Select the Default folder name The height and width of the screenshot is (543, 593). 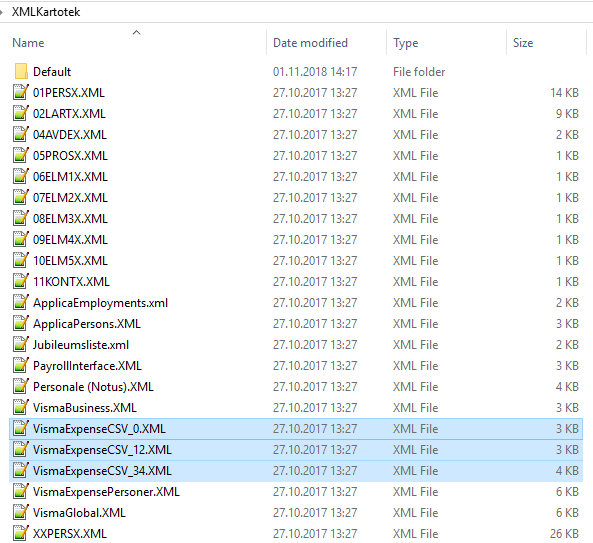pos(52,71)
